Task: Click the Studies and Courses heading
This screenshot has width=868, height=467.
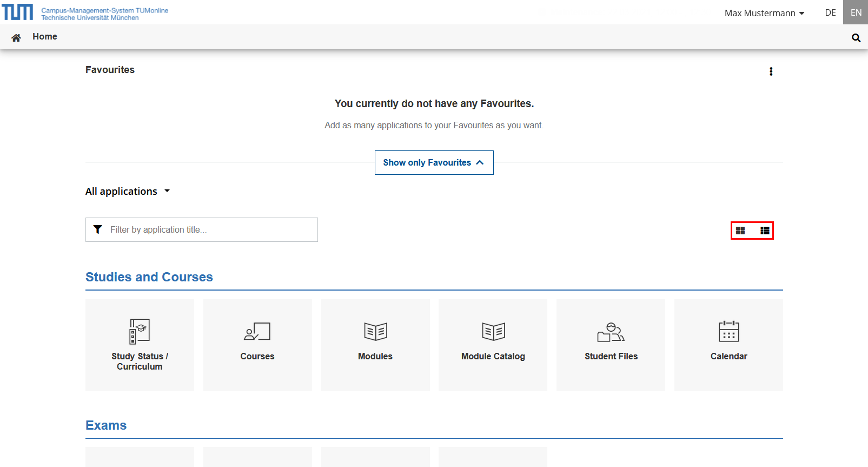Action: pyautogui.click(x=149, y=277)
